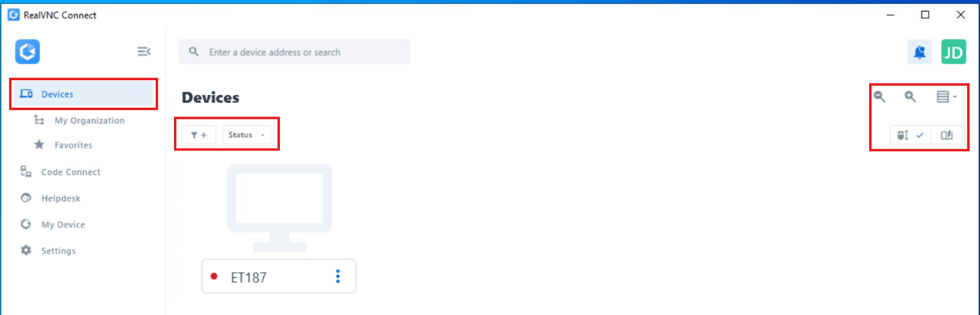Zoom out the device grid

(x=880, y=97)
